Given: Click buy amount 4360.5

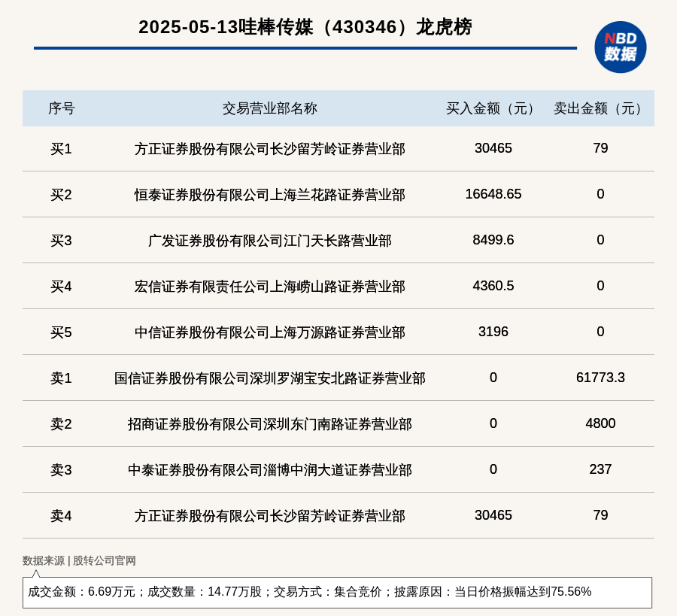Looking at the screenshot, I should point(493,285).
